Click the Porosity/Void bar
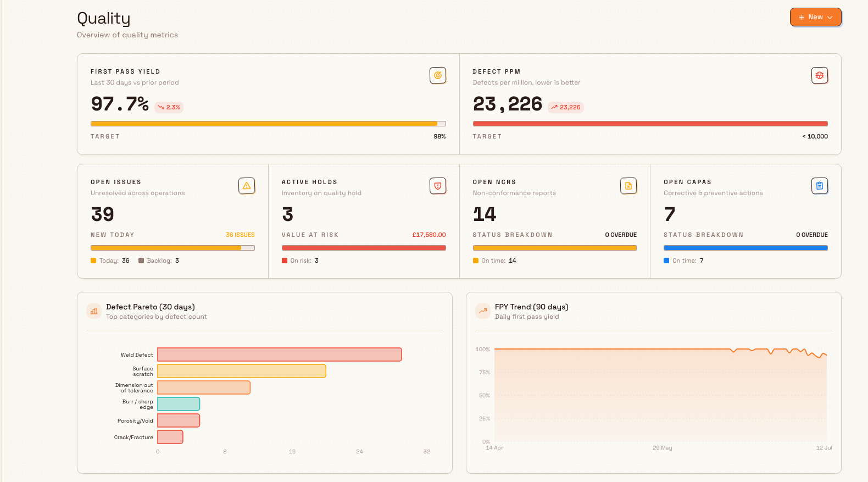This screenshot has height=482, width=868. [179, 420]
